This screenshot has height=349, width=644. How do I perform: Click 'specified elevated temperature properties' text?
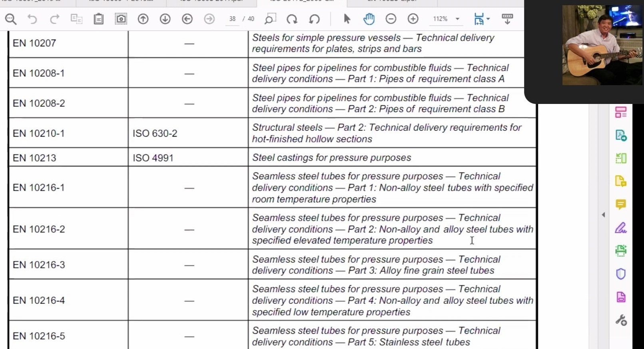click(343, 240)
